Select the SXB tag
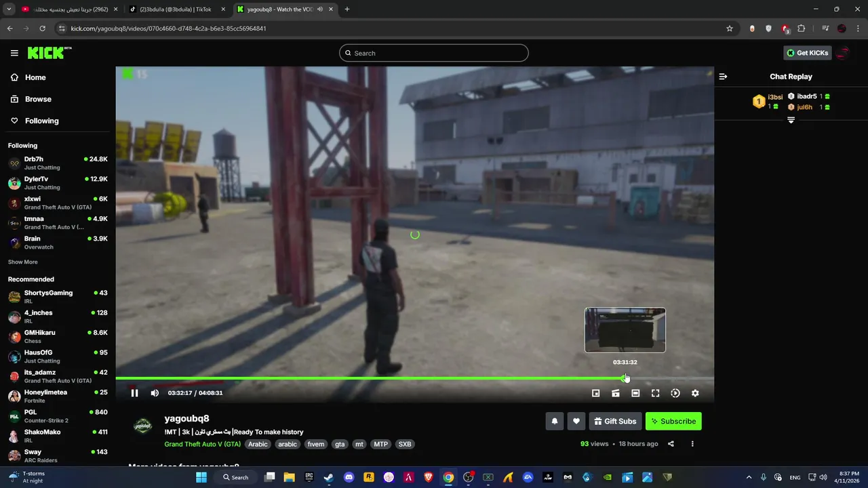This screenshot has width=868, height=488. 405,445
